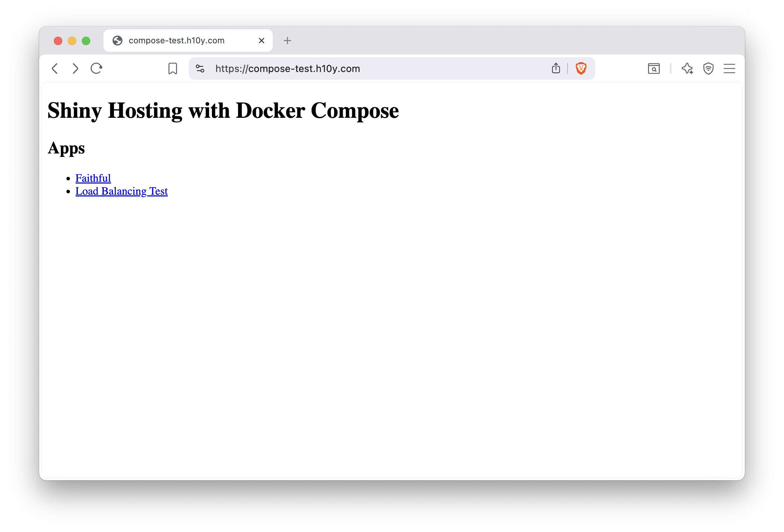Image resolution: width=784 pixels, height=532 pixels.
Task: Launch Leo AI assistant from the toolbar
Action: click(687, 69)
